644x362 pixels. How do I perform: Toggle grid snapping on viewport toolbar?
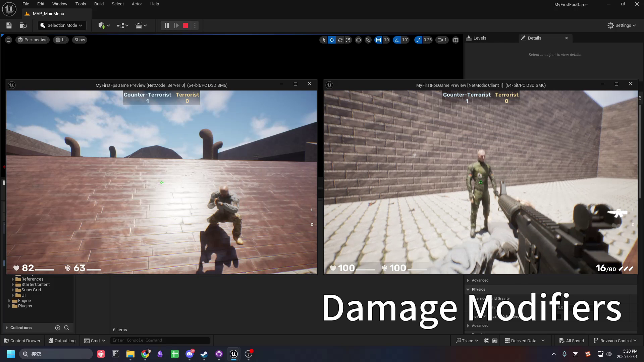tap(378, 40)
